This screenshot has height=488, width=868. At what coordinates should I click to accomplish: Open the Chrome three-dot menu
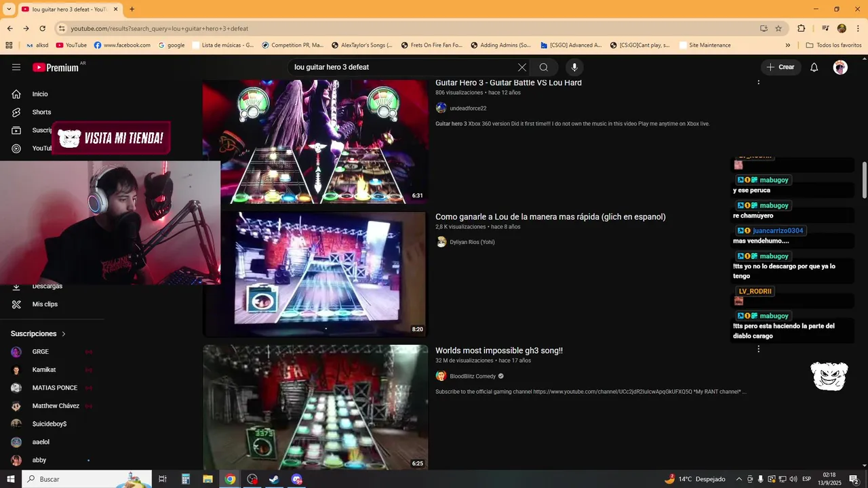pos(858,28)
